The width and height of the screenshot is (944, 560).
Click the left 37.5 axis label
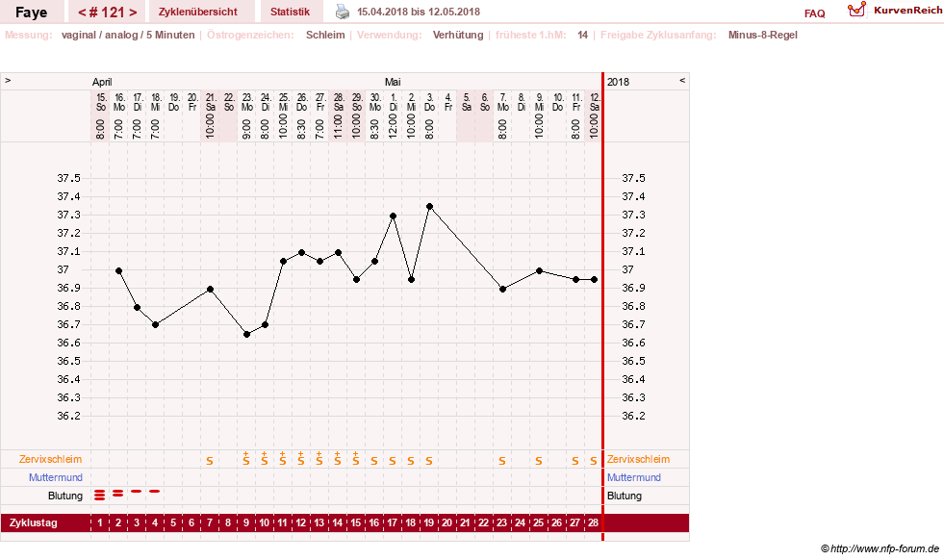pos(68,178)
